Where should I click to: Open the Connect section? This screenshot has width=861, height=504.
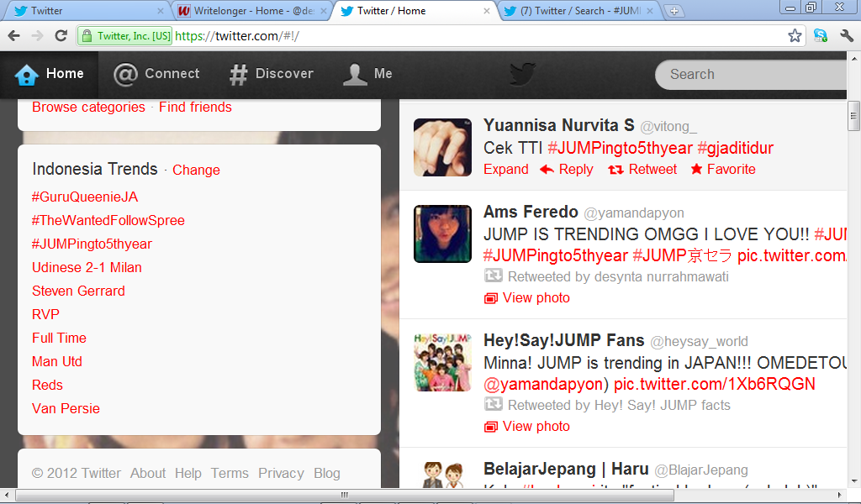click(x=156, y=74)
